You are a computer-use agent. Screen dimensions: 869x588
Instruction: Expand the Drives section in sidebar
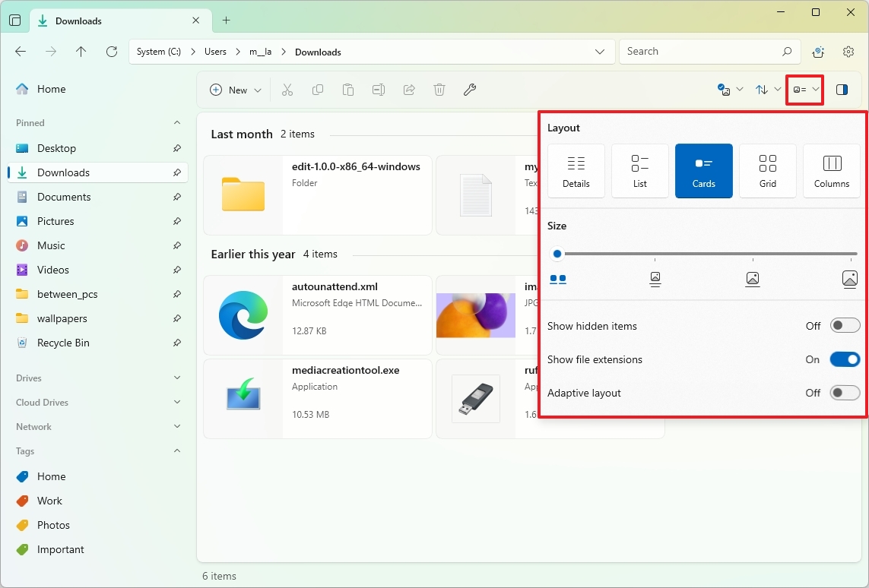coord(176,378)
